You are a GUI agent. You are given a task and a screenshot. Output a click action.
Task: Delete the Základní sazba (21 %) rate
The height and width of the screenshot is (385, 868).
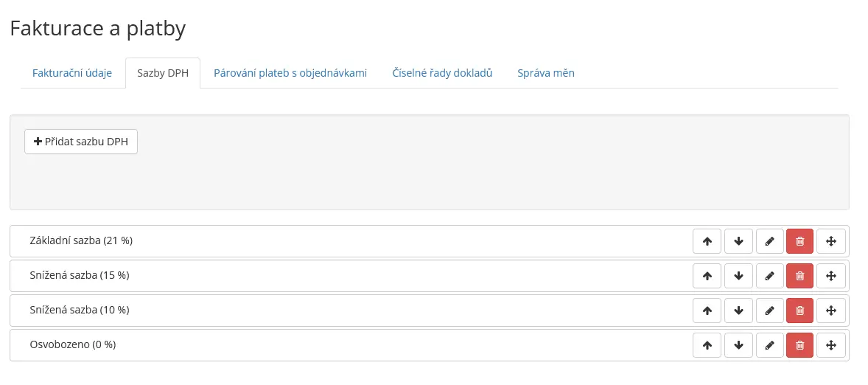(800, 241)
